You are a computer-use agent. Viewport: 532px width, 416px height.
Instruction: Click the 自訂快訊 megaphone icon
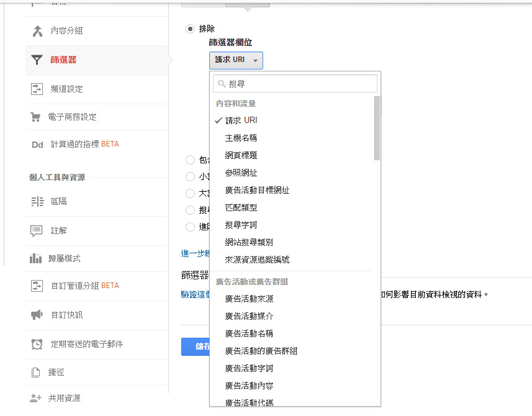coord(37,315)
